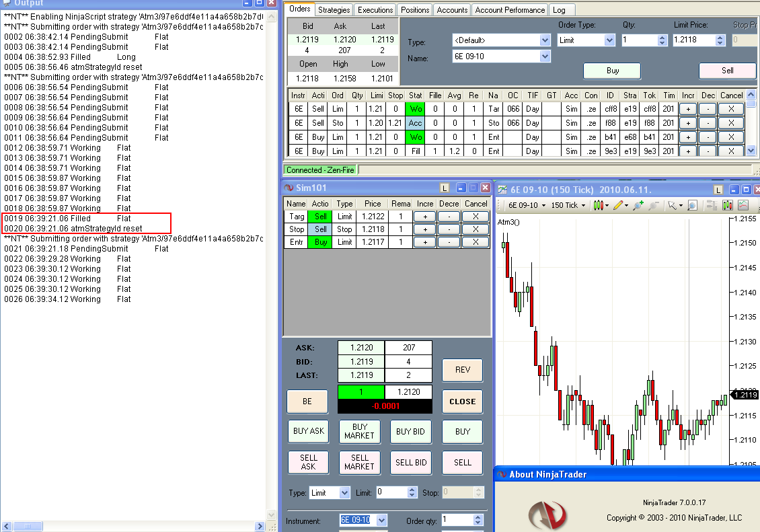This screenshot has width=760, height=532.
Task: Switch to the Log tab
Action: point(559,9)
